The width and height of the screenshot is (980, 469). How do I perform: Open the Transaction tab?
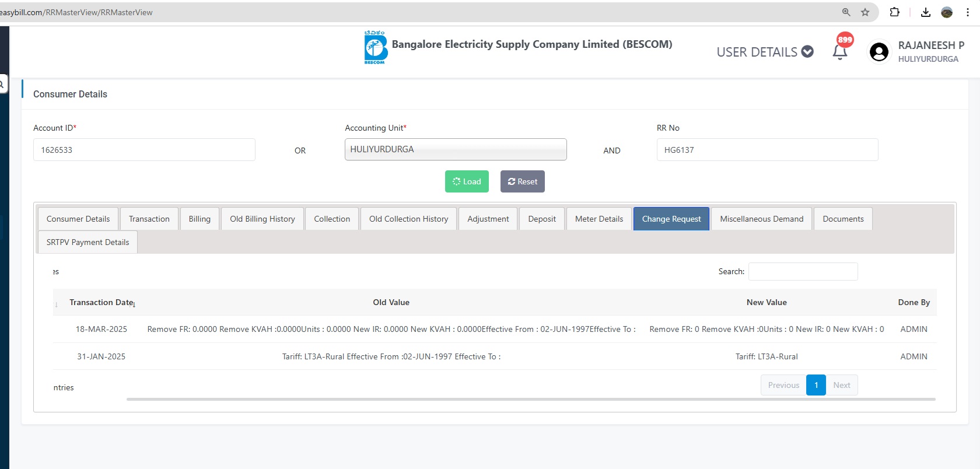pyautogui.click(x=149, y=219)
